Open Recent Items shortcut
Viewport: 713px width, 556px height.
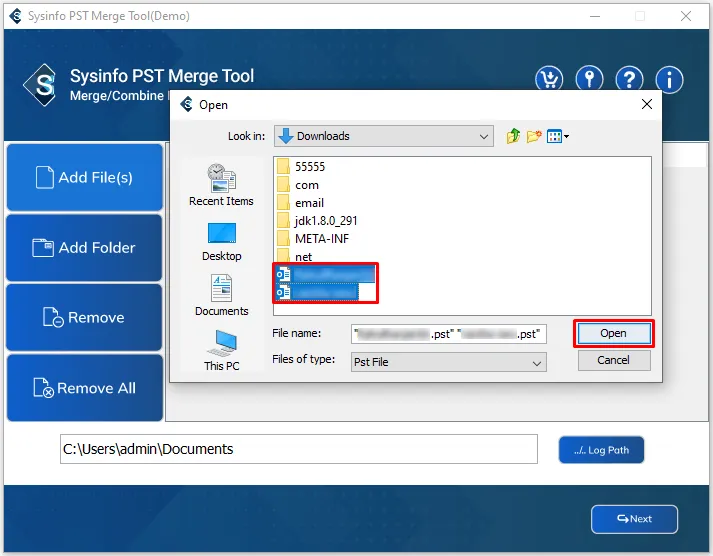click(221, 186)
